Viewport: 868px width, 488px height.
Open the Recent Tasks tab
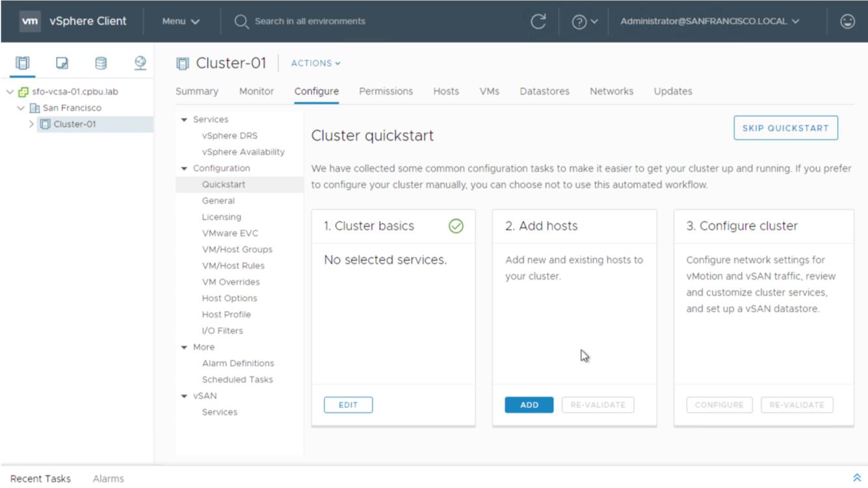pyautogui.click(x=40, y=479)
